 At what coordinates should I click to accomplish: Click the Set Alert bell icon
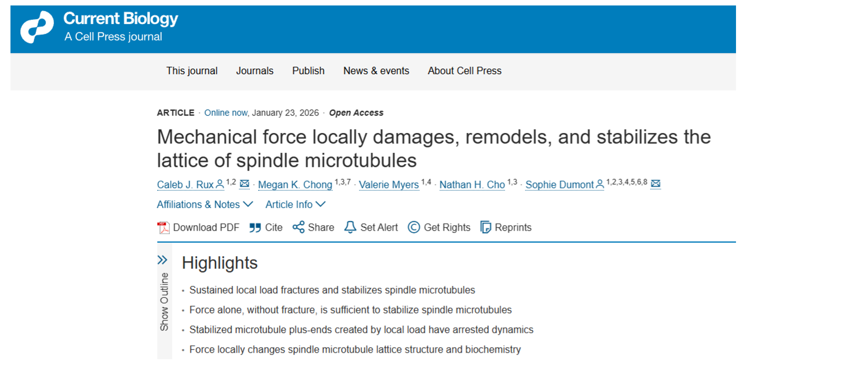click(350, 227)
